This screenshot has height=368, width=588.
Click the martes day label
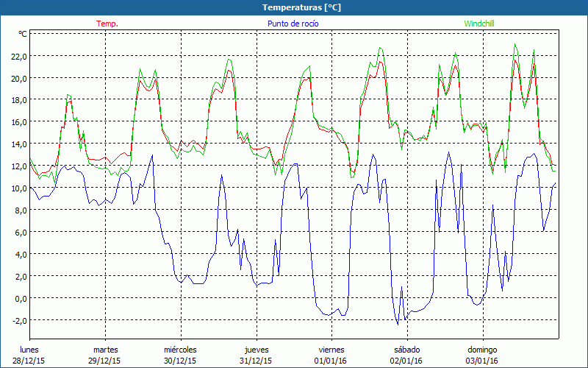(106, 350)
